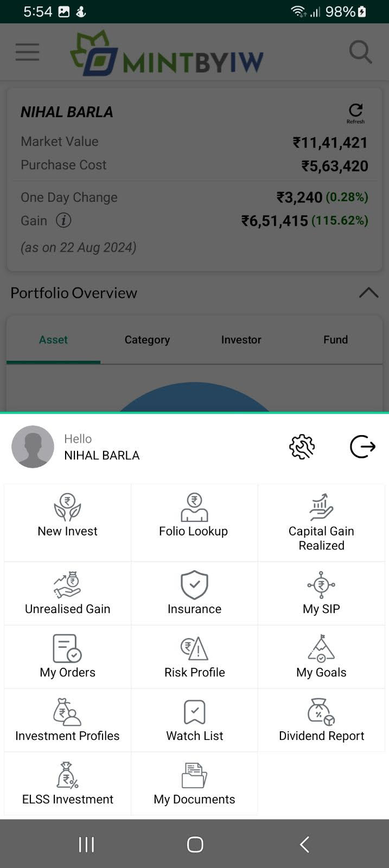The width and height of the screenshot is (389, 868).
Task: Open My Documents
Action: (x=194, y=784)
